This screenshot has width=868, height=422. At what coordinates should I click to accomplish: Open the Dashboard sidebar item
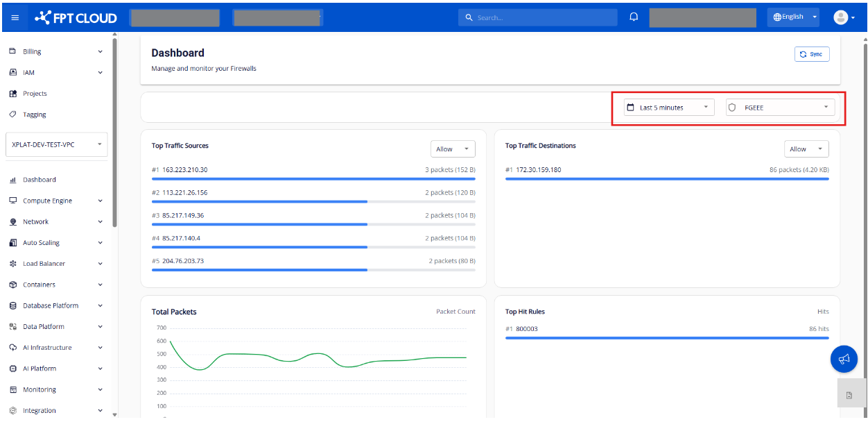(x=39, y=180)
